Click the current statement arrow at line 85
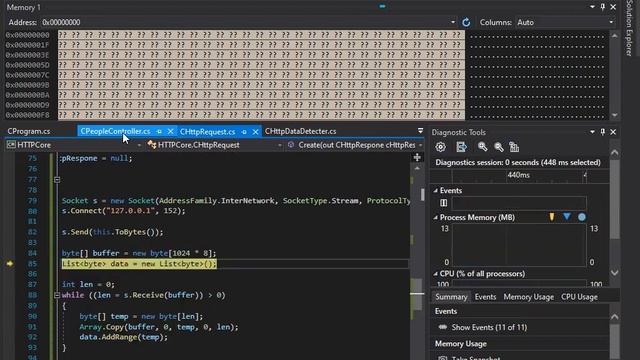The width and height of the screenshot is (640, 360). point(10,264)
